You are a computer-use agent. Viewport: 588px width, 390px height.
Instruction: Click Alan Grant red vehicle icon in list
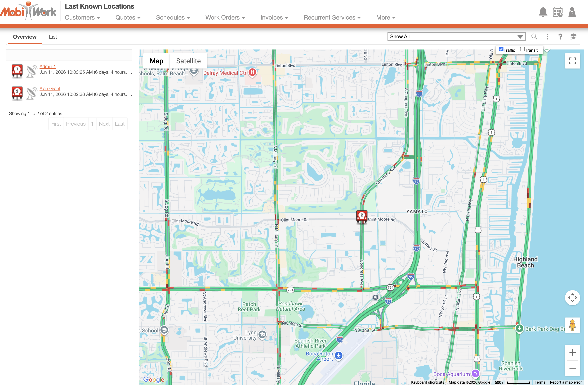click(17, 93)
